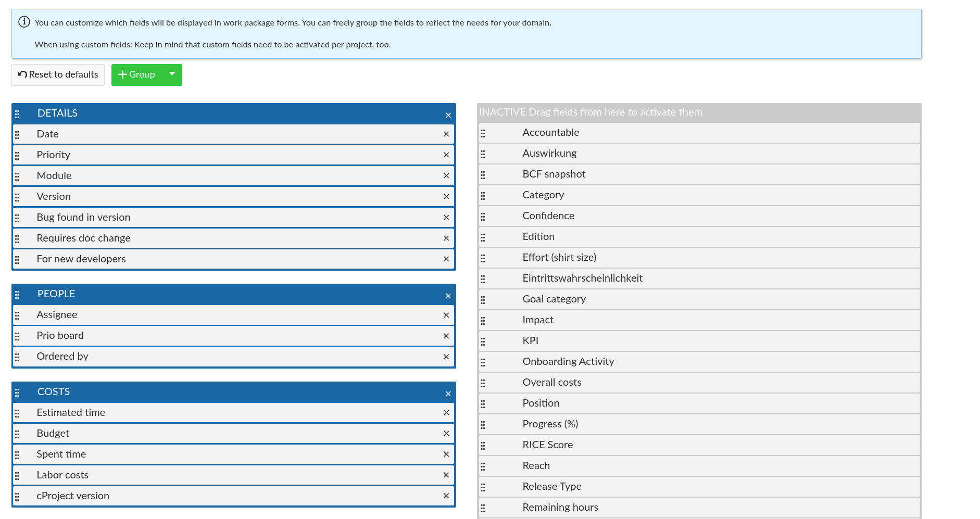The height and width of the screenshot is (519, 980).
Task: Click the Estimated time field row
Action: 71,413
